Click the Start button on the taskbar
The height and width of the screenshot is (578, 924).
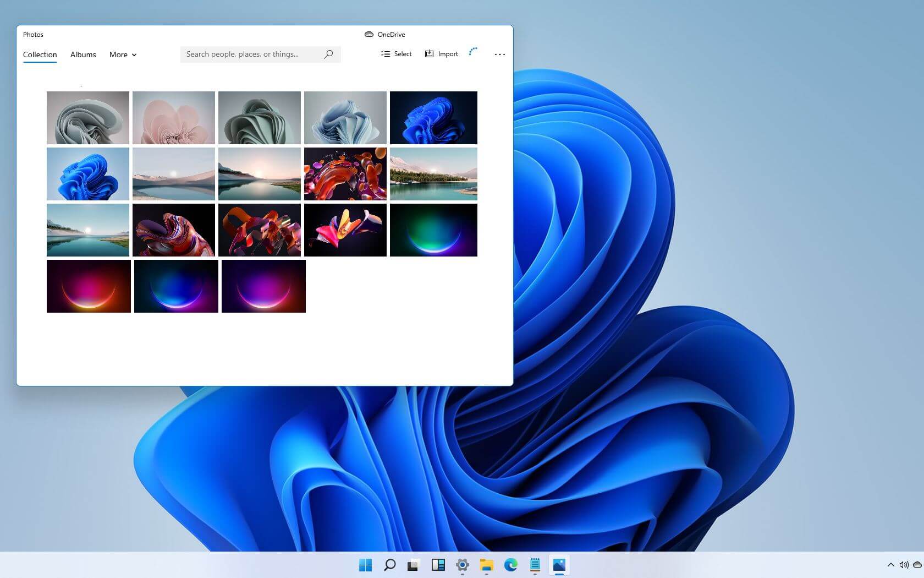pyautogui.click(x=366, y=565)
